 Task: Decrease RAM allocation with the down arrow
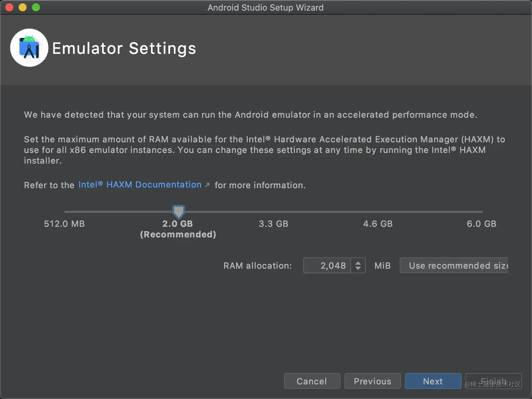pos(358,268)
